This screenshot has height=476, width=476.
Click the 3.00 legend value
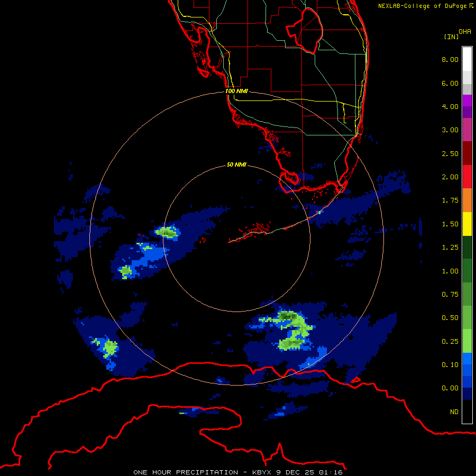point(450,130)
